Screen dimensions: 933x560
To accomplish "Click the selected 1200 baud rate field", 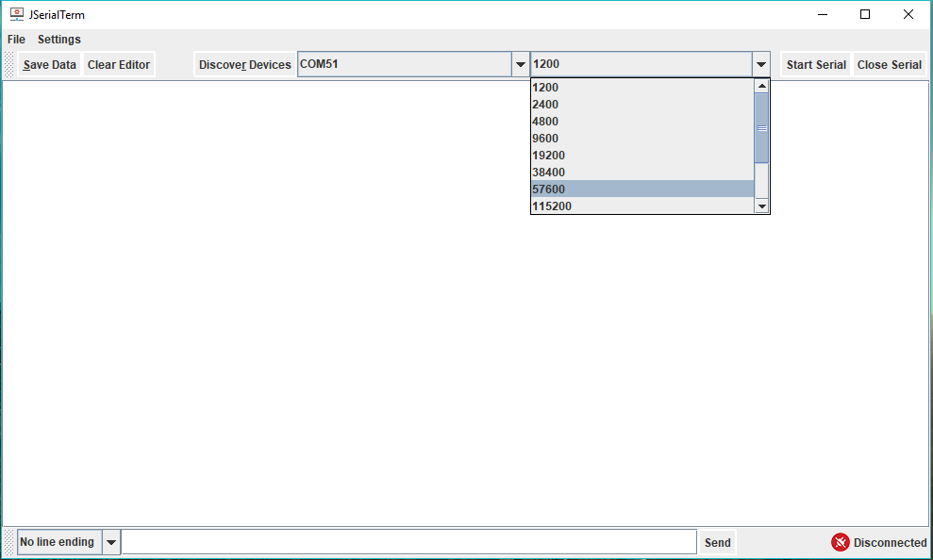I will pos(641,64).
